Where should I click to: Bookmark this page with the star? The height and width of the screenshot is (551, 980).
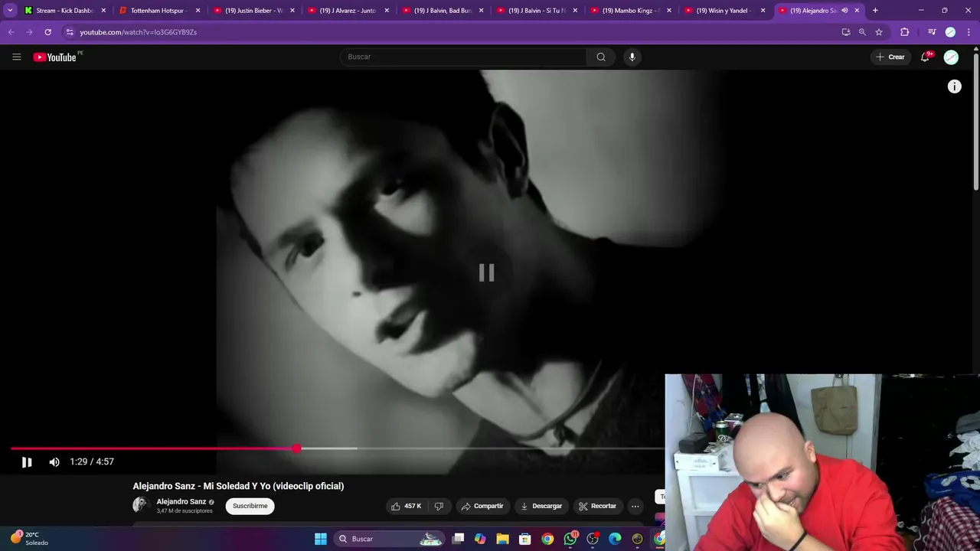879,32
